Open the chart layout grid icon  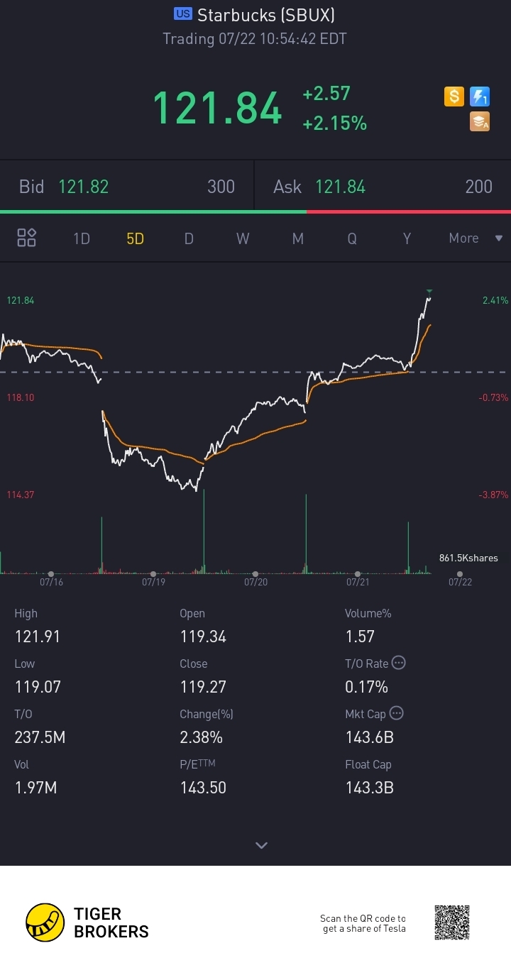tap(27, 238)
